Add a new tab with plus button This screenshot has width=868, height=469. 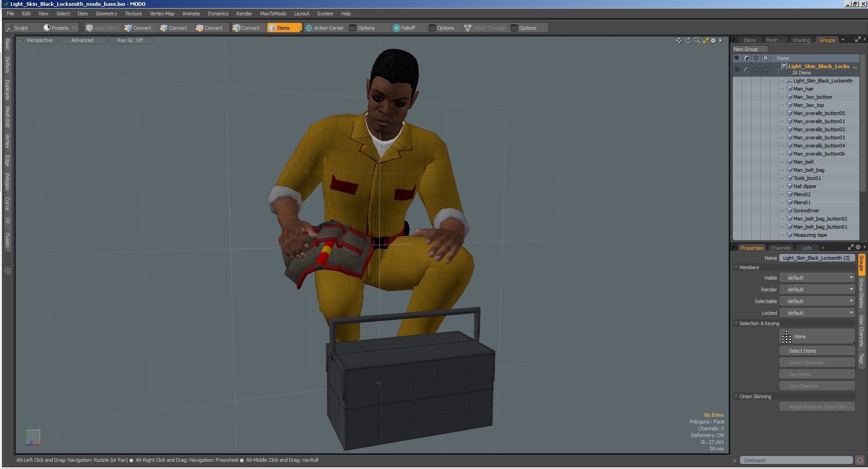[x=823, y=248]
